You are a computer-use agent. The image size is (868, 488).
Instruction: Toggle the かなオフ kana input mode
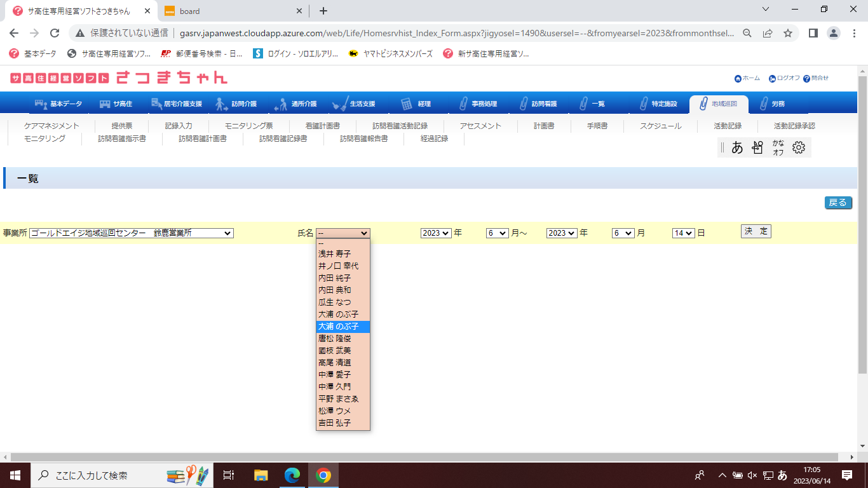[778, 148]
